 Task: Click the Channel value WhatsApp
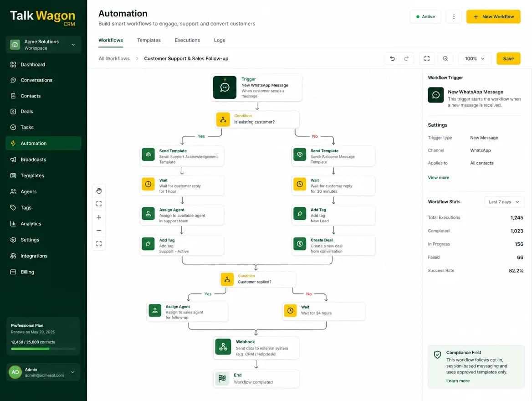point(481,150)
